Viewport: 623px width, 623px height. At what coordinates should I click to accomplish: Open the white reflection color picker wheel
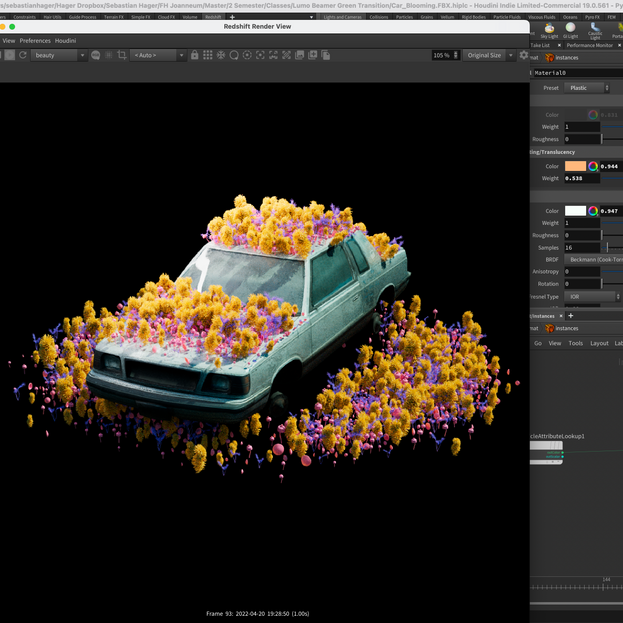click(x=593, y=211)
